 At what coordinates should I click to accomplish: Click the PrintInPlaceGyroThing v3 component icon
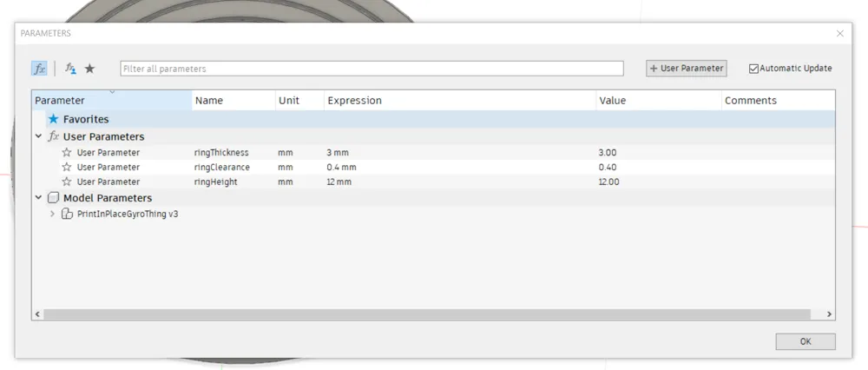[x=67, y=214]
